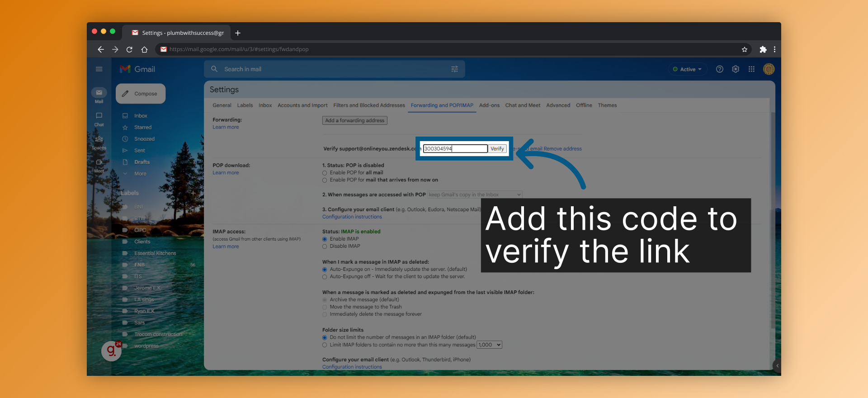Click the search magnifier icon
This screenshot has height=398, width=868.
(x=214, y=69)
